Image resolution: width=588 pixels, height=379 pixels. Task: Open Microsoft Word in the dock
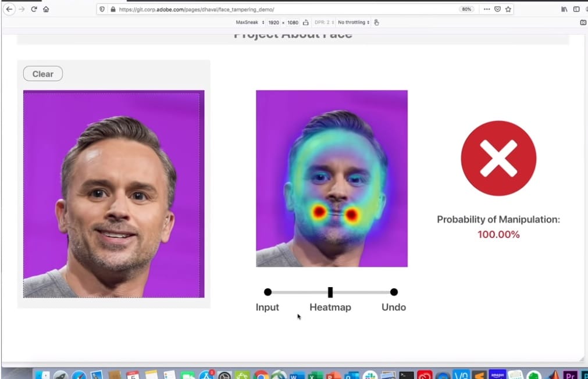click(297, 375)
